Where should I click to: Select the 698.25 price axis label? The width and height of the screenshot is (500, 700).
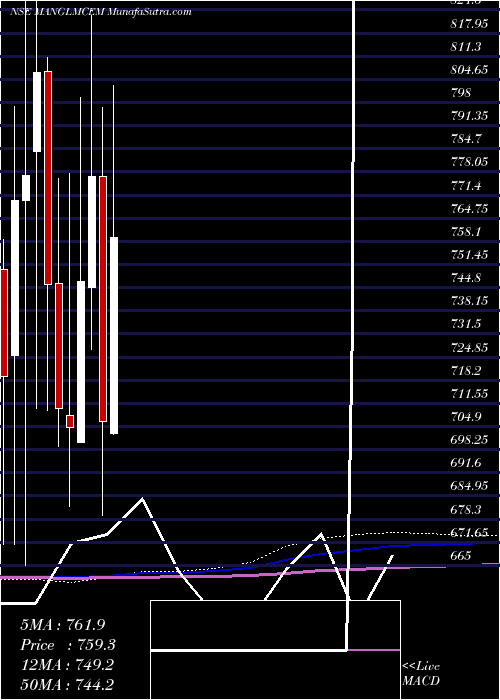point(469,441)
